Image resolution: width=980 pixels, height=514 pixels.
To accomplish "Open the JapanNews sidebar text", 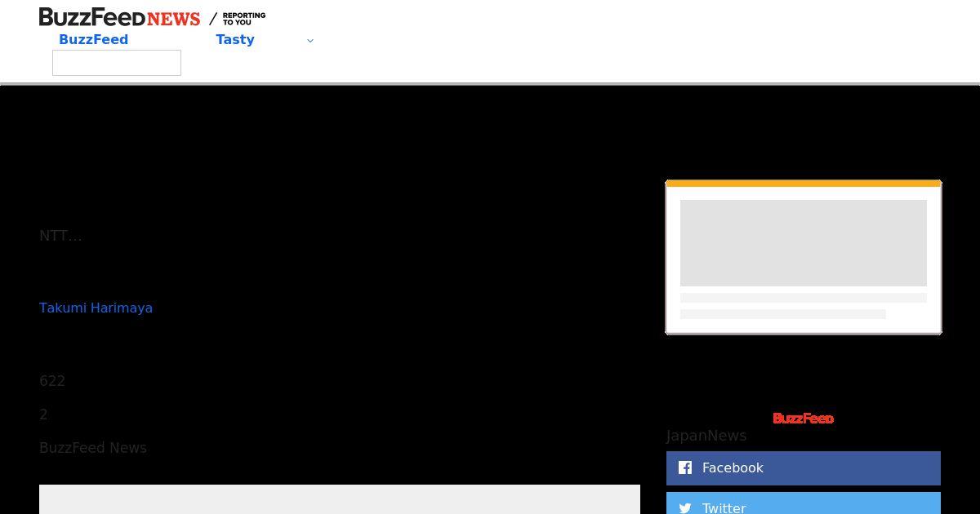I will tap(706, 436).
